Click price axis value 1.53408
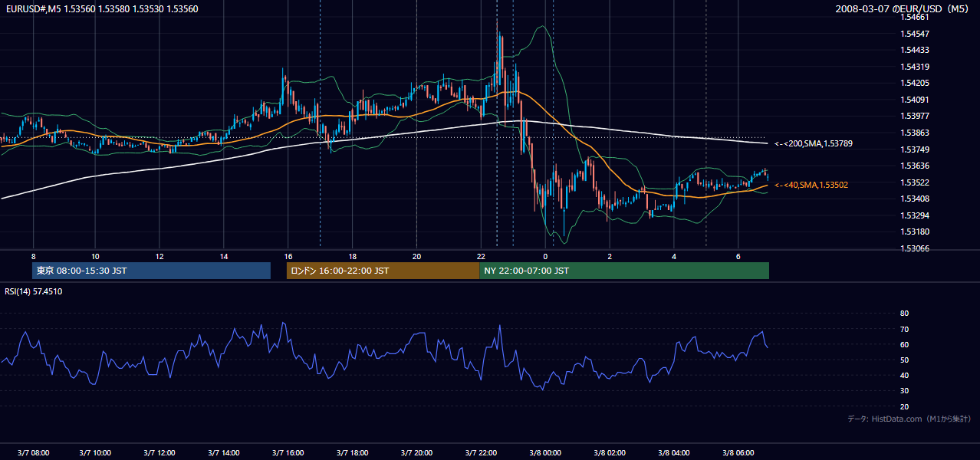This screenshot has width=980, height=460. [x=915, y=199]
